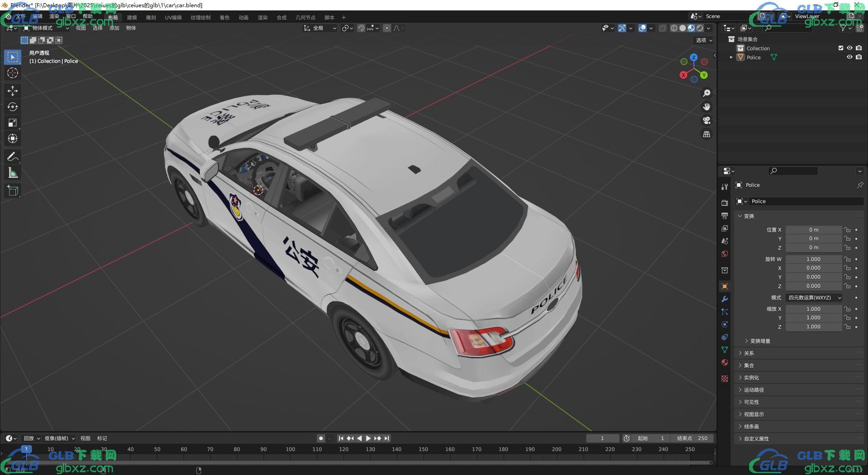The image size is (868, 475).
Task: Open the Object Constraints properties tab
Action: point(725,337)
